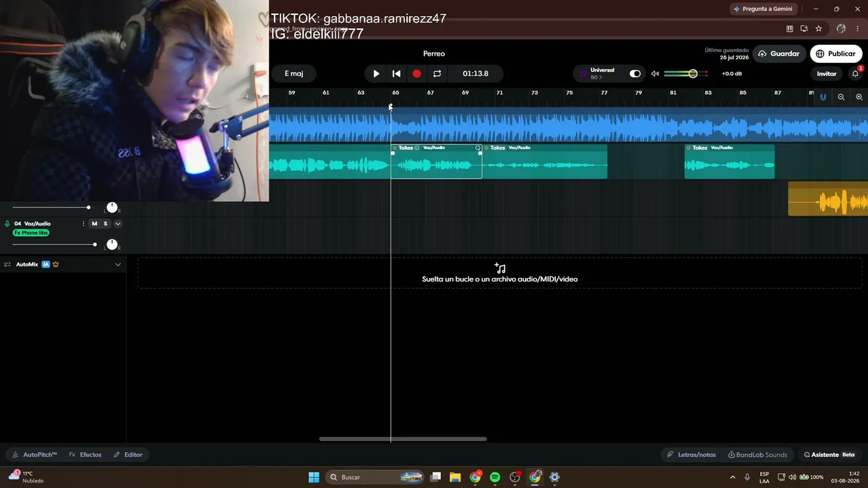Image resolution: width=868 pixels, height=488 pixels.
Task: Open the Windows Start menu
Action: pos(314,477)
